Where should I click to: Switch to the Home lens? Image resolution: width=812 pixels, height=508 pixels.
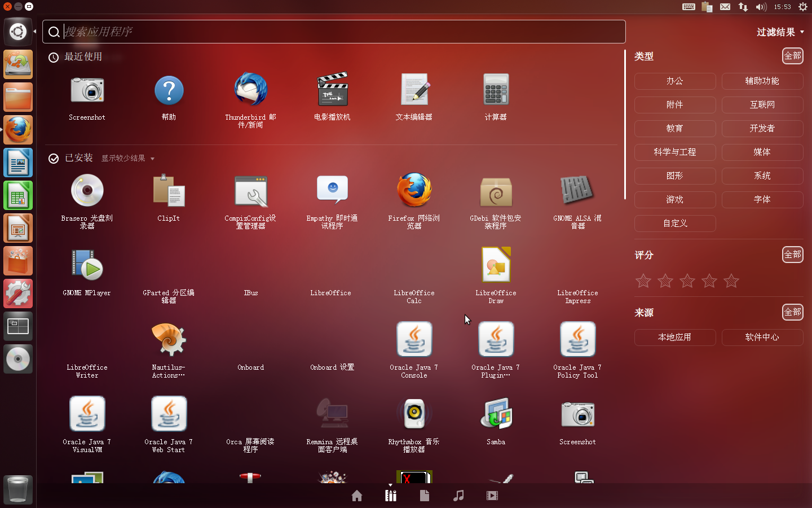357,496
